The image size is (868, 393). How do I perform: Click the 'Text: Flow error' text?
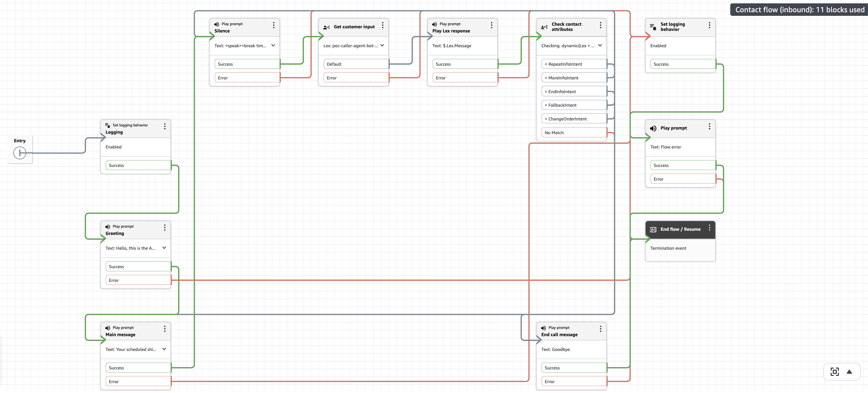click(665, 147)
